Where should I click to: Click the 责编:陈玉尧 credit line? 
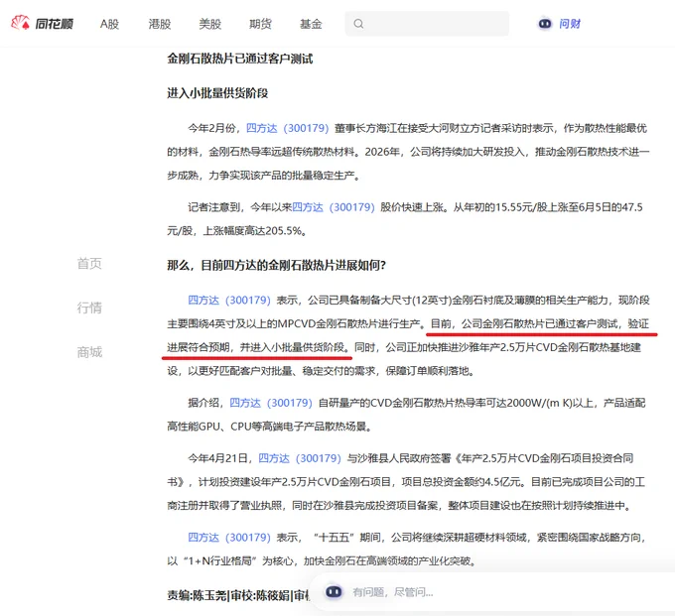pos(238,595)
